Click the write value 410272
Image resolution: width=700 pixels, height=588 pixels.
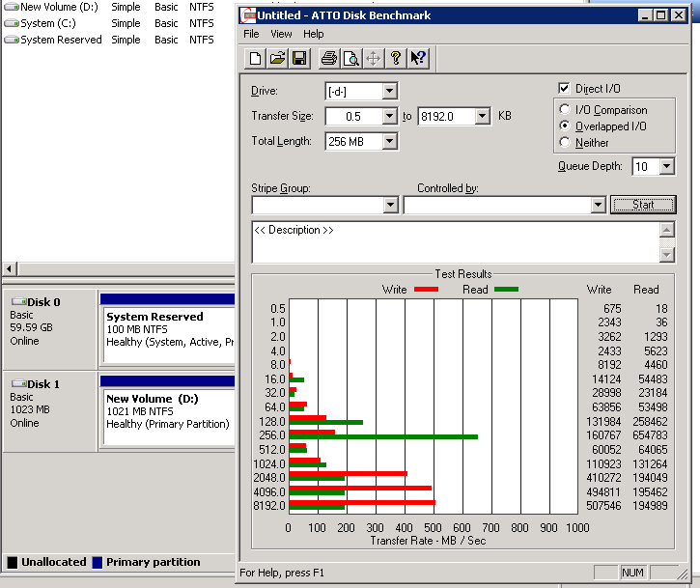[x=603, y=478]
